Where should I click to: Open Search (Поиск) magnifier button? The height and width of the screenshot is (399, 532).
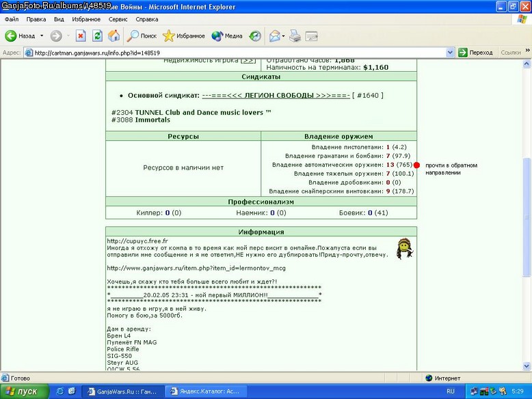[142, 36]
